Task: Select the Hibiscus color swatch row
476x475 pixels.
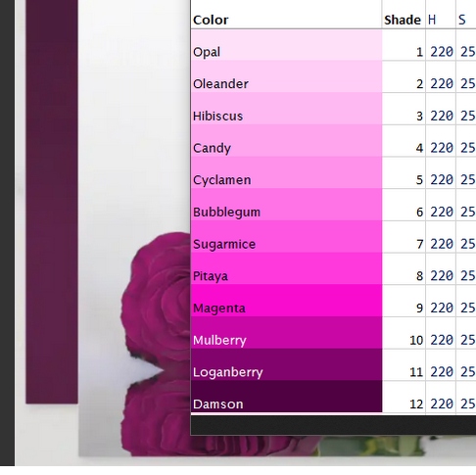Action: click(x=286, y=109)
